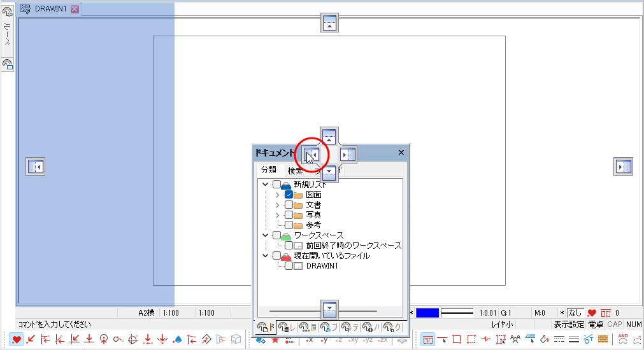This screenshot has width=644, height=350.
Task: Click the dock guide at the window's top edge
Action: (x=329, y=22)
